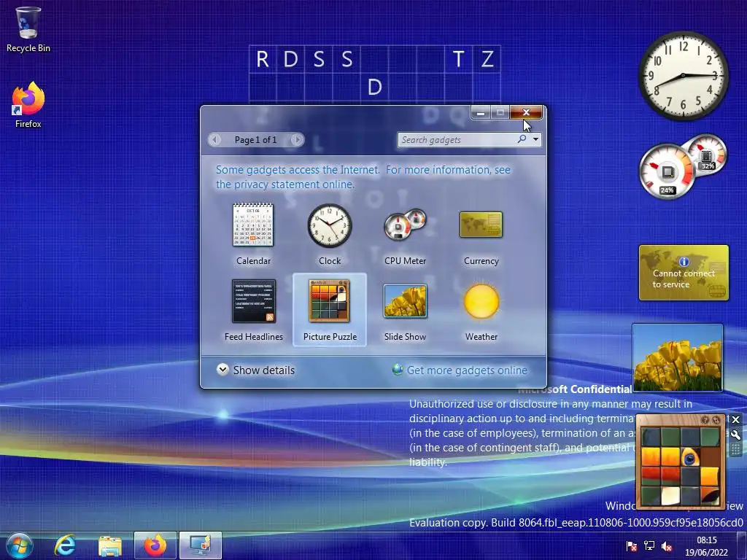Select the Clock gadget in the gallery
The height and width of the screenshot is (560, 747).
(329, 234)
